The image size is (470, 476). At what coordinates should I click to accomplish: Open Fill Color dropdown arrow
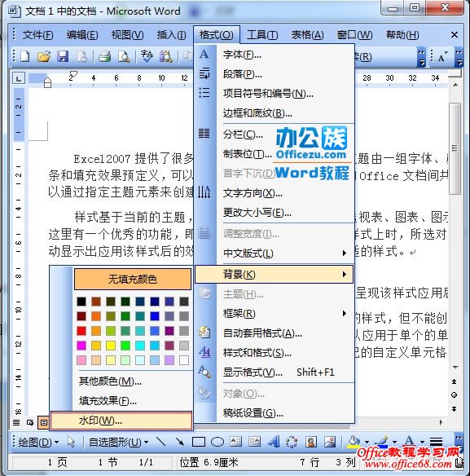tap(367, 442)
